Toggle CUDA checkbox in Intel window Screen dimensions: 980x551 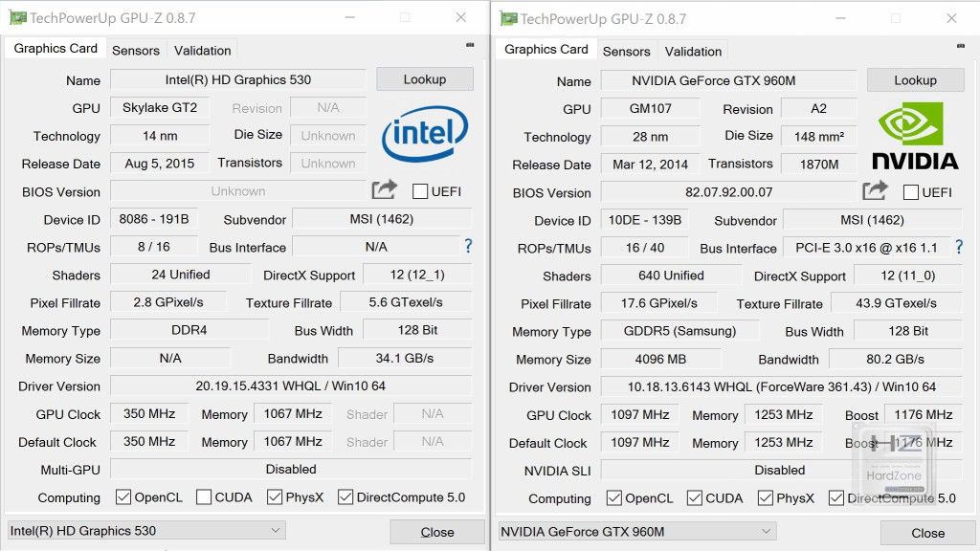tap(203, 496)
